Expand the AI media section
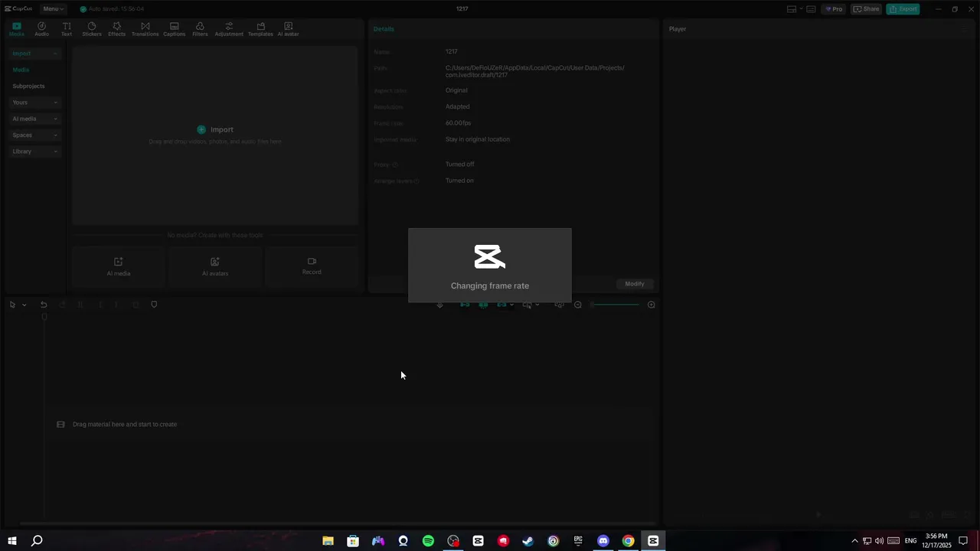 35,119
